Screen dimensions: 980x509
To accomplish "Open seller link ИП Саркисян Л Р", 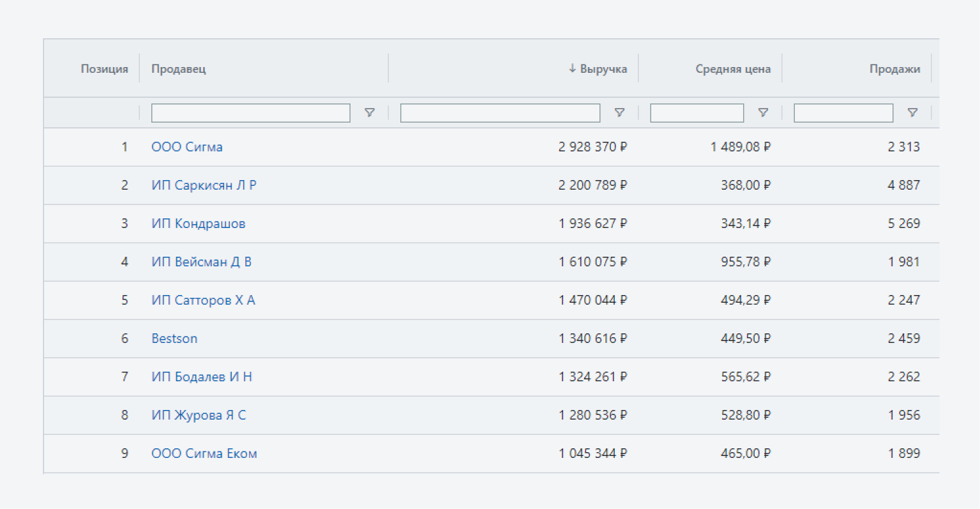I will (x=204, y=185).
